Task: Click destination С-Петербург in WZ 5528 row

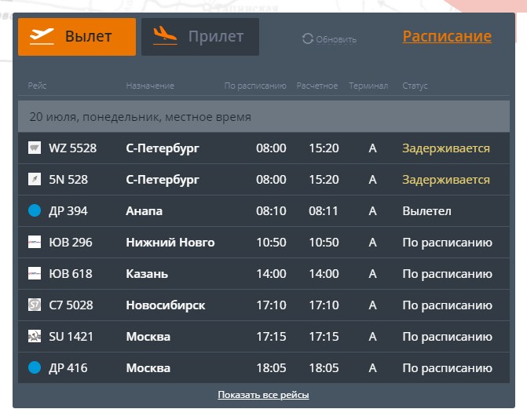Action: pyautogui.click(x=163, y=148)
